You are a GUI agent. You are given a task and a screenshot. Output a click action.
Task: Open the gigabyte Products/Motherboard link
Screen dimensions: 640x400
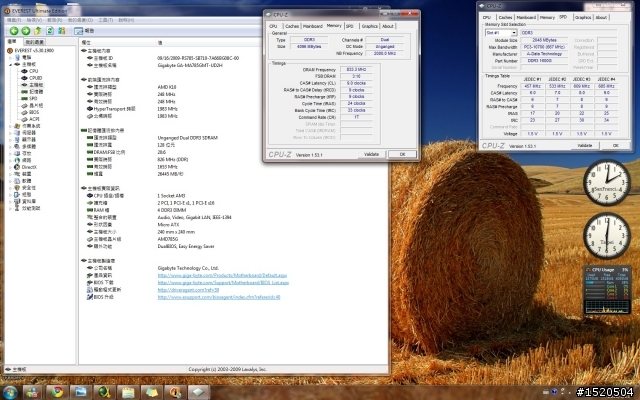(222, 276)
